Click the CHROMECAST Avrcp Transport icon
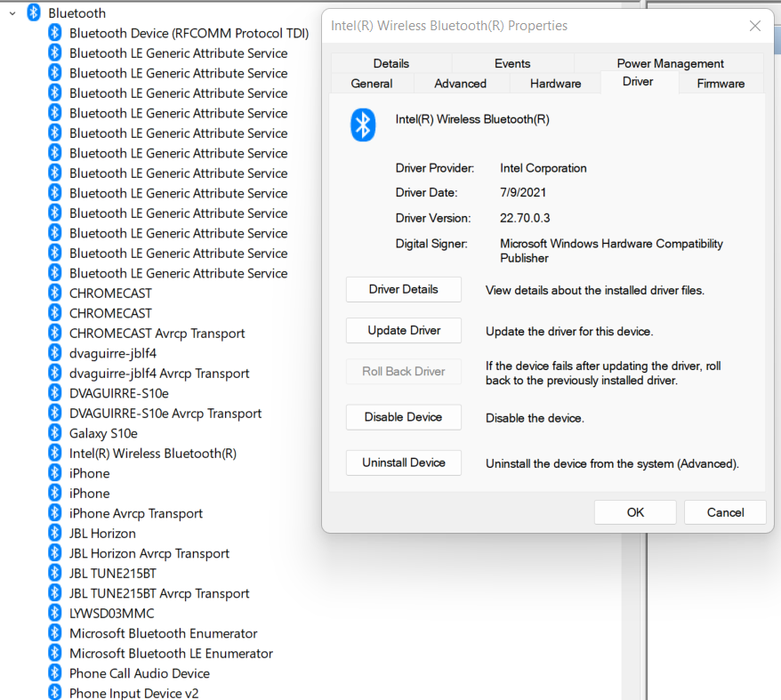 (x=55, y=333)
